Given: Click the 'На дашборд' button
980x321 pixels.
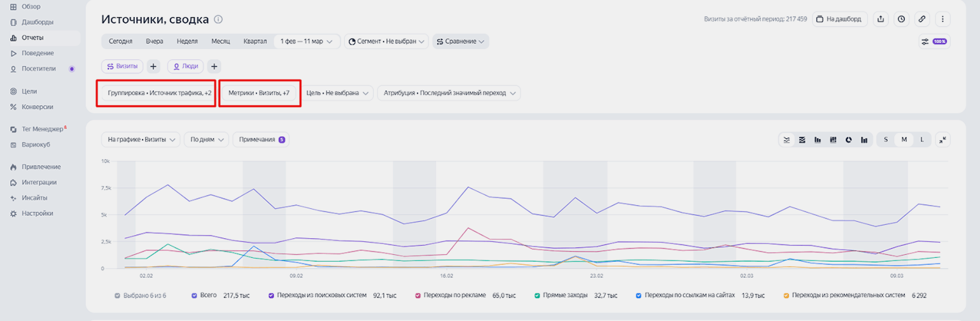Looking at the screenshot, I should point(840,19).
